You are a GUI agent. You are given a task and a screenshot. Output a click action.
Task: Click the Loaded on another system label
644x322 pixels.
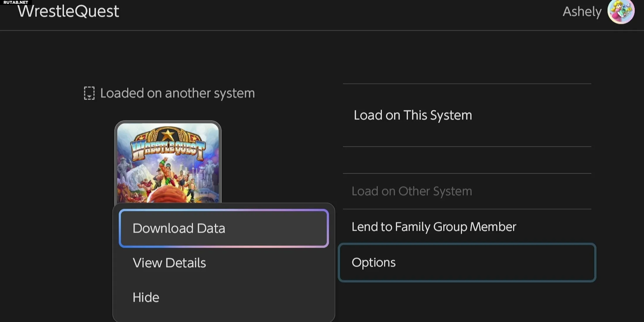177,93
